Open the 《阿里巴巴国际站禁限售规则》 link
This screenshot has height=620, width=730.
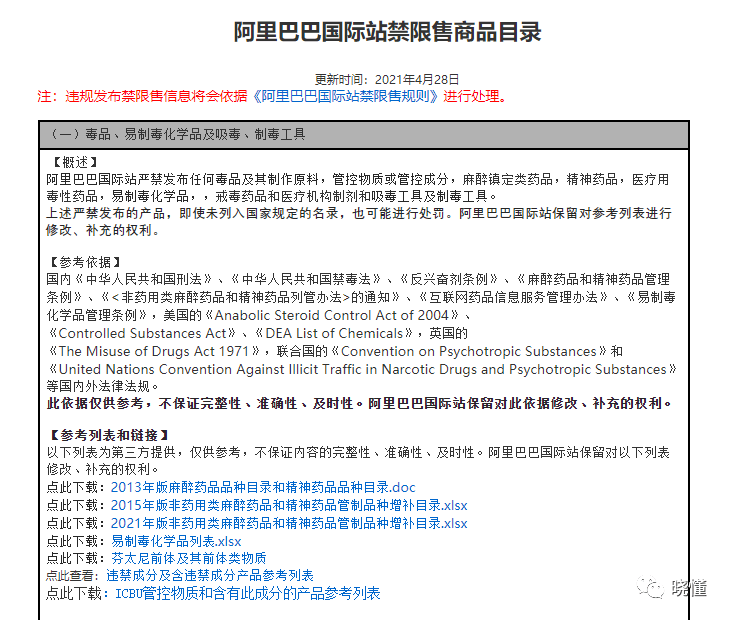tap(345, 96)
